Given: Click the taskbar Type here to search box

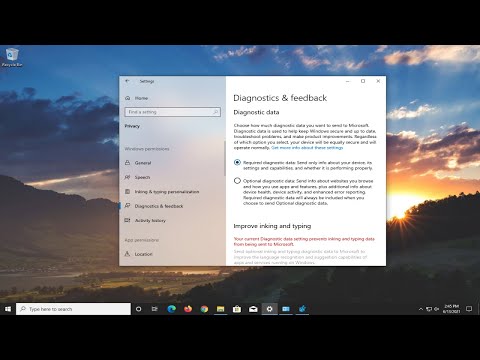Looking at the screenshot, I should tap(73, 309).
